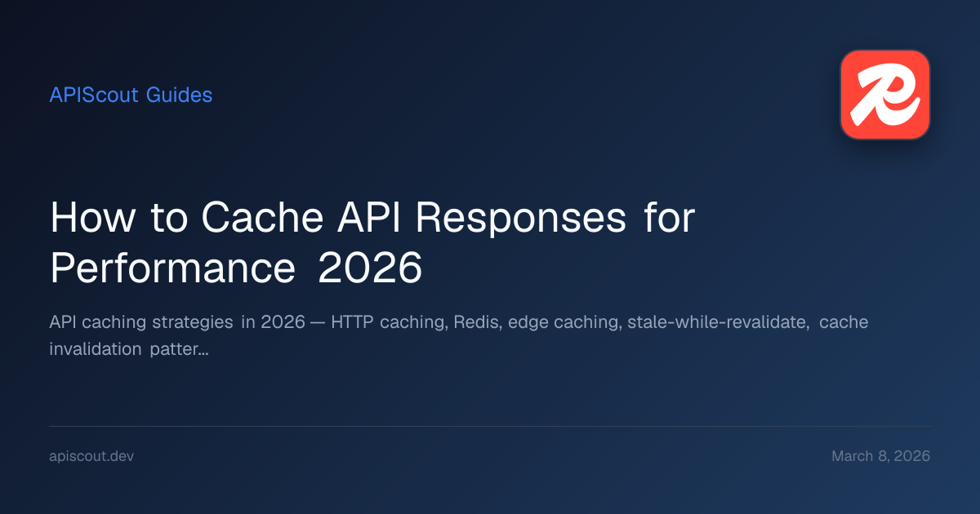Click the description starting 'API caching strategies in 2026'

(x=459, y=336)
